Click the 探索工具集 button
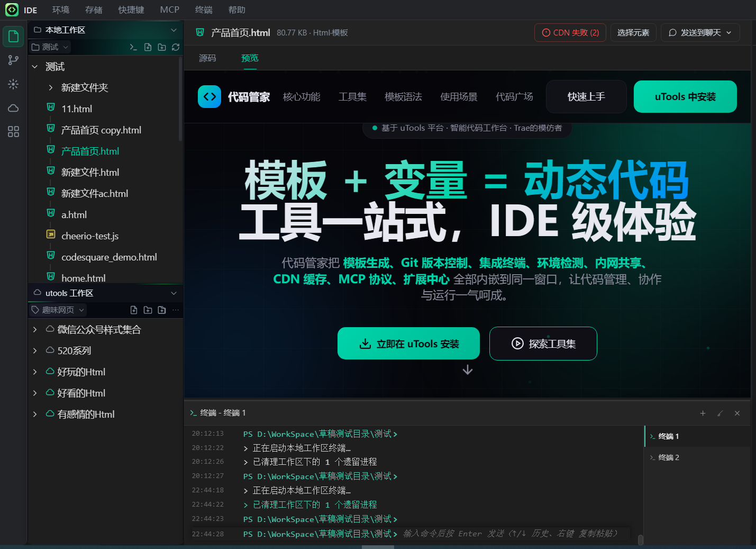This screenshot has width=756, height=549. [543, 344]
